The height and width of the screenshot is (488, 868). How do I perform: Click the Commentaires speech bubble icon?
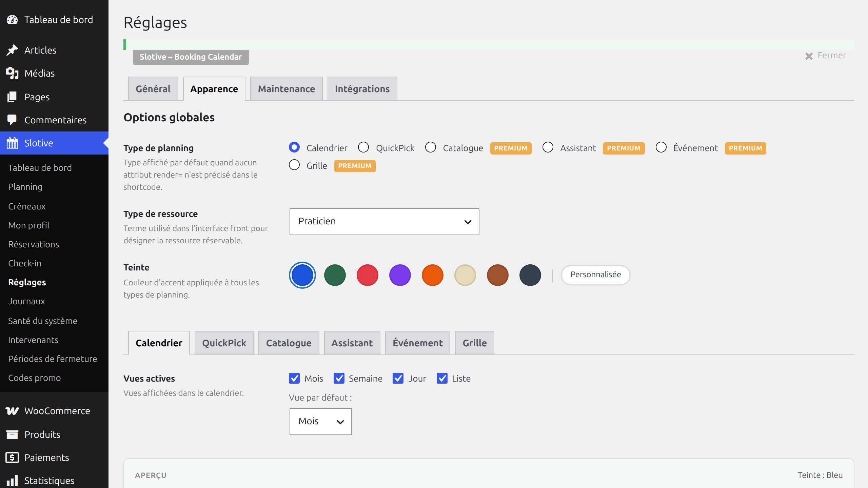(12, 120)
